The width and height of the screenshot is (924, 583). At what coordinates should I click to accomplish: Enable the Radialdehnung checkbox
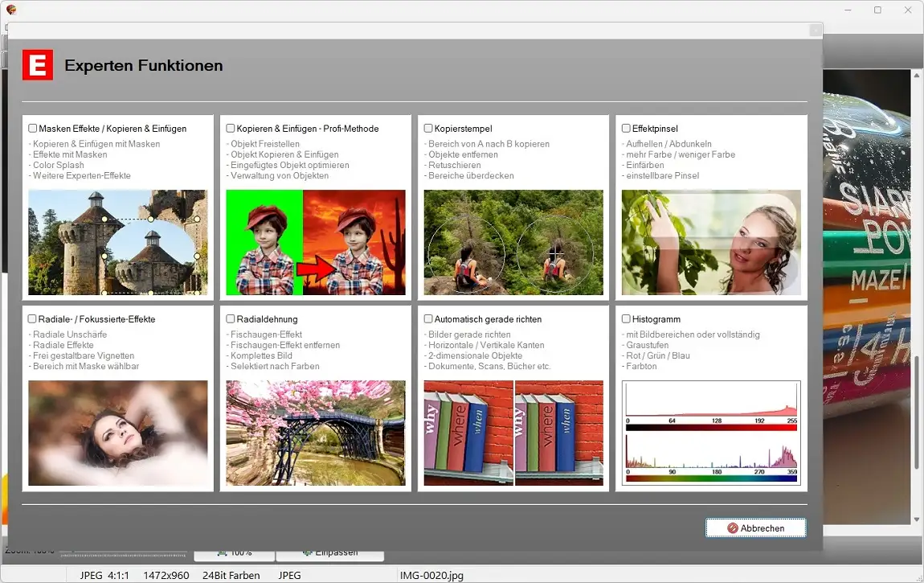pyautogui.click(x=230, y=318)
